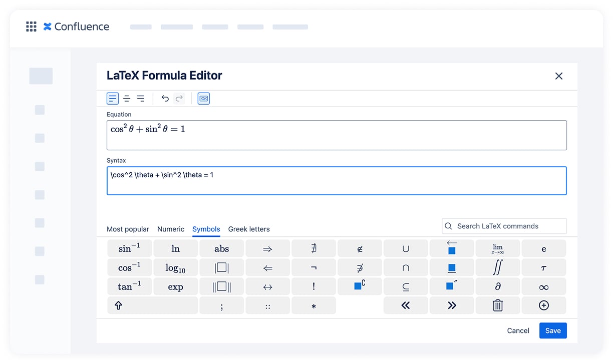This screenshot has height=364, width=613.
Task: Insert the logical negation symbol
Action: pyautogui.click(x=314, y=267)
